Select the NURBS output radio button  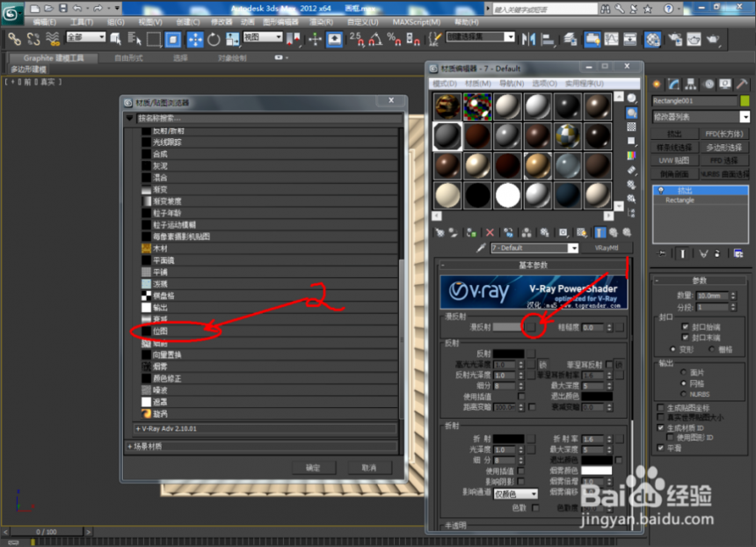683,394
